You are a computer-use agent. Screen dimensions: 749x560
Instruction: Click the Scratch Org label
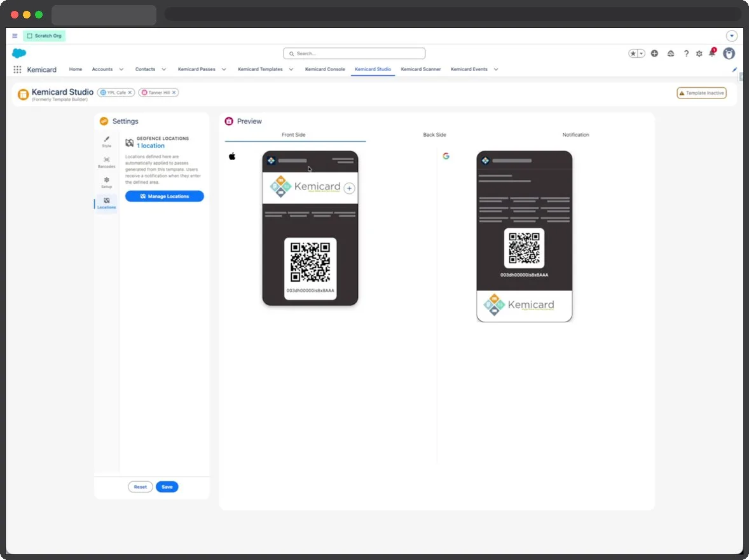click(45, 36)
